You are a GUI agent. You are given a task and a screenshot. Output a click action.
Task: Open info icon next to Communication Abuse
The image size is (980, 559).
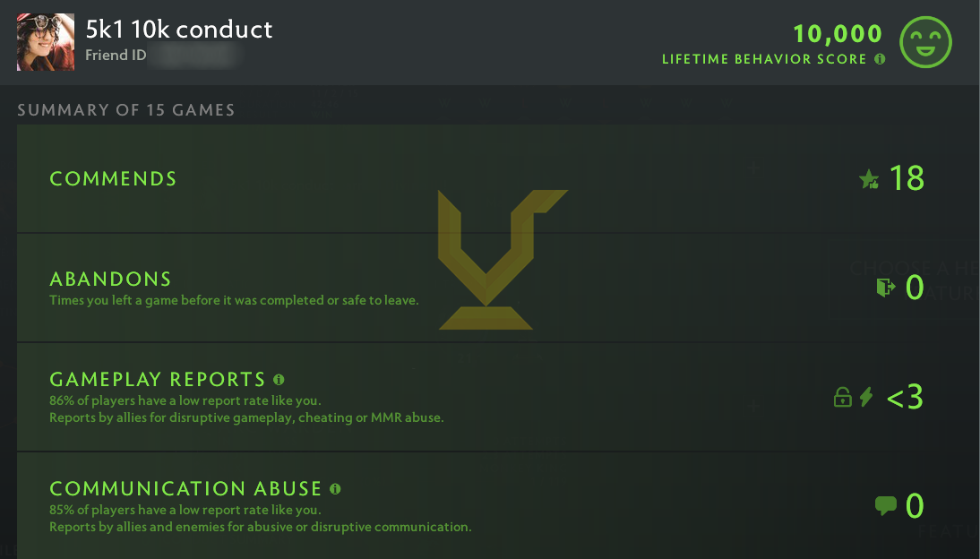point(335,489)
